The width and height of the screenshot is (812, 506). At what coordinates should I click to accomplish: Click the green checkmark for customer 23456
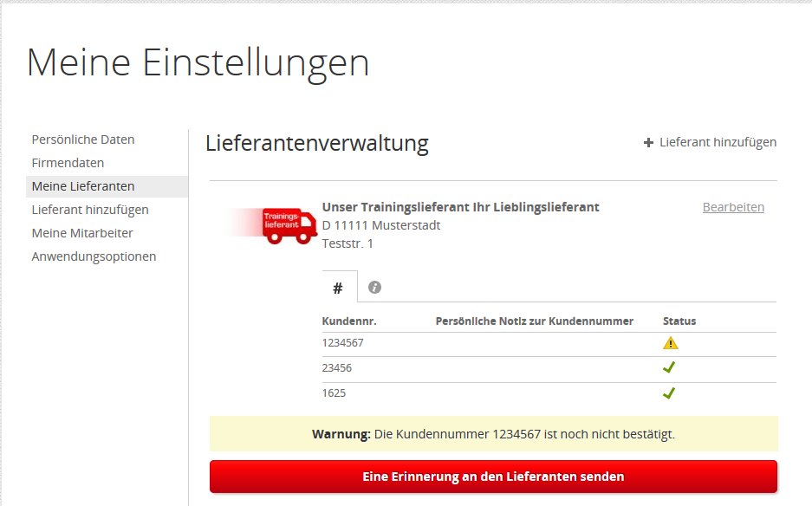tap(669, 367)
